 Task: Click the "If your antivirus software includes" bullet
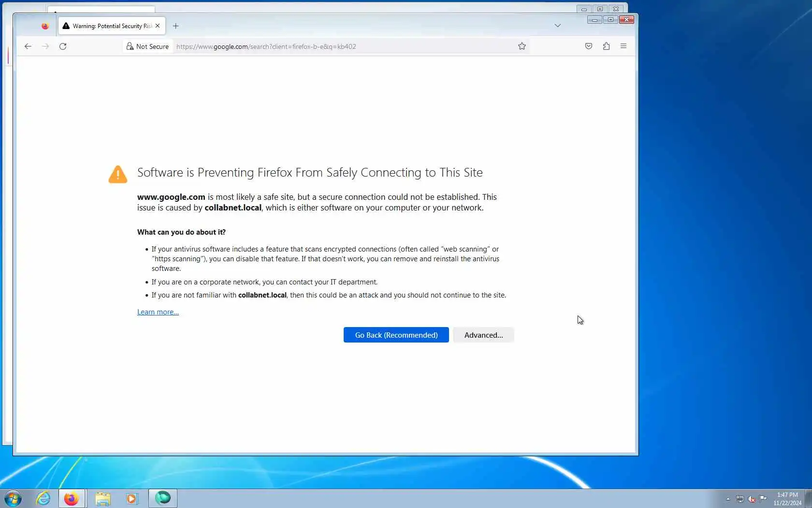(x=325, y=259)
